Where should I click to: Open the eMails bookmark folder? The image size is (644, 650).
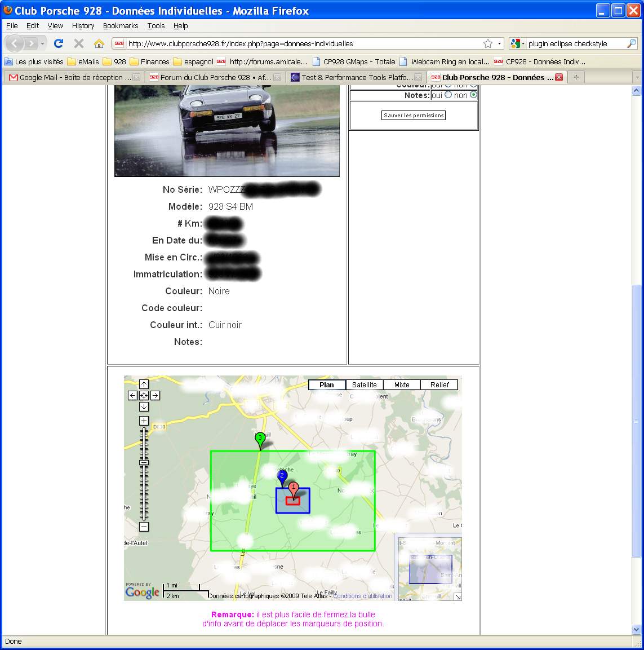coord(83,62)
